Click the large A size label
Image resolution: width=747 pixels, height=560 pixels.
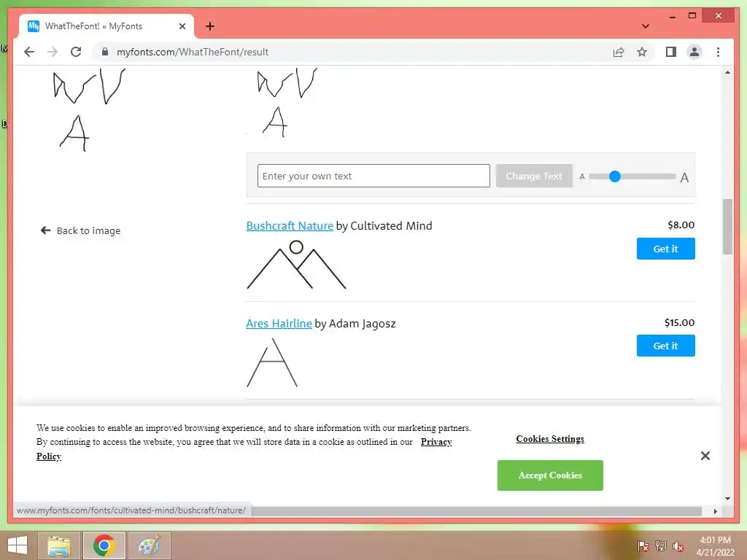tap(684, 178)
